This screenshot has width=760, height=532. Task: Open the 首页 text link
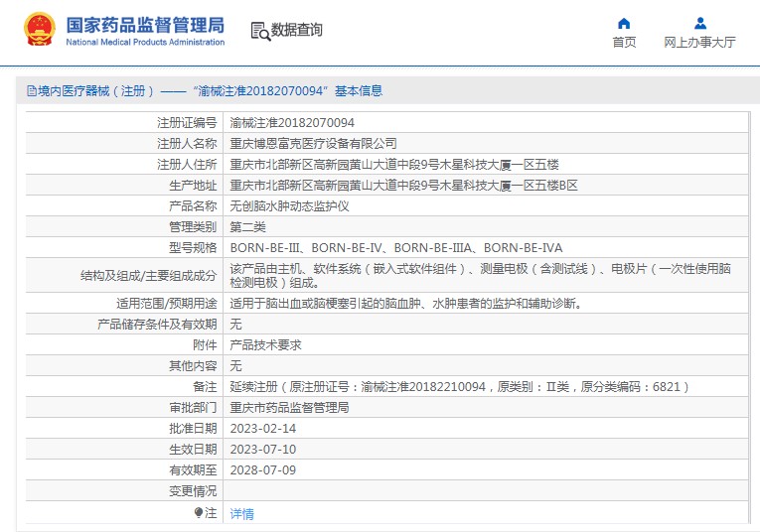(624, 42)
